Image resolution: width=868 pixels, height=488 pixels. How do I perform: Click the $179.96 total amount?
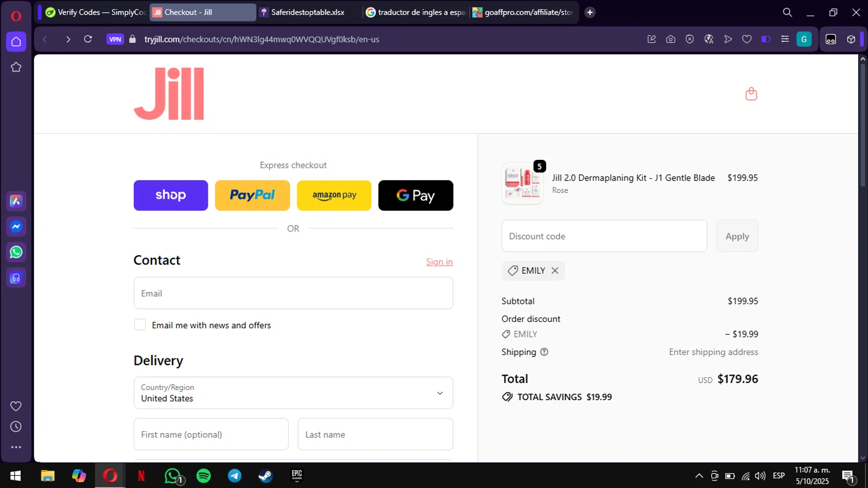click(x=738, y=379)
